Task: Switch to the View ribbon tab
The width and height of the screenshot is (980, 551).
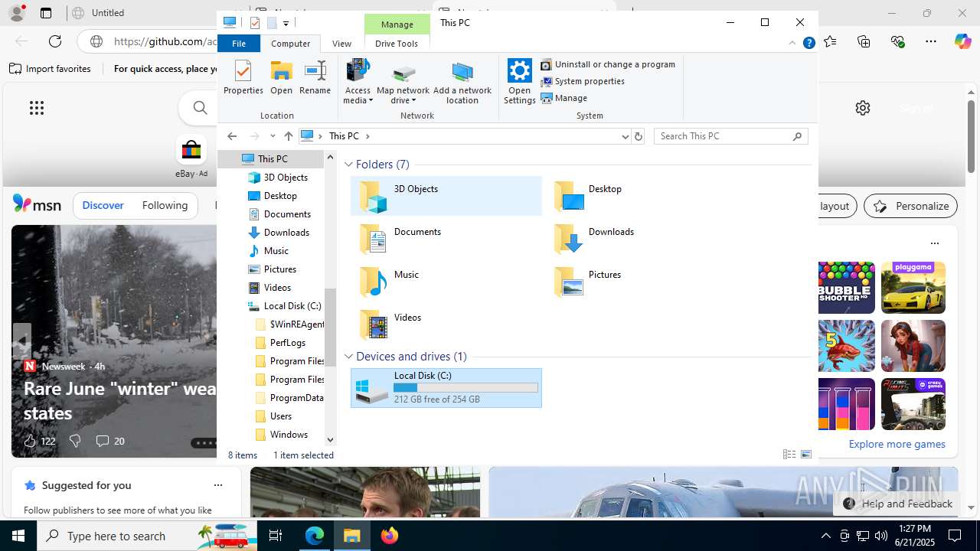Action: [341, 44]
